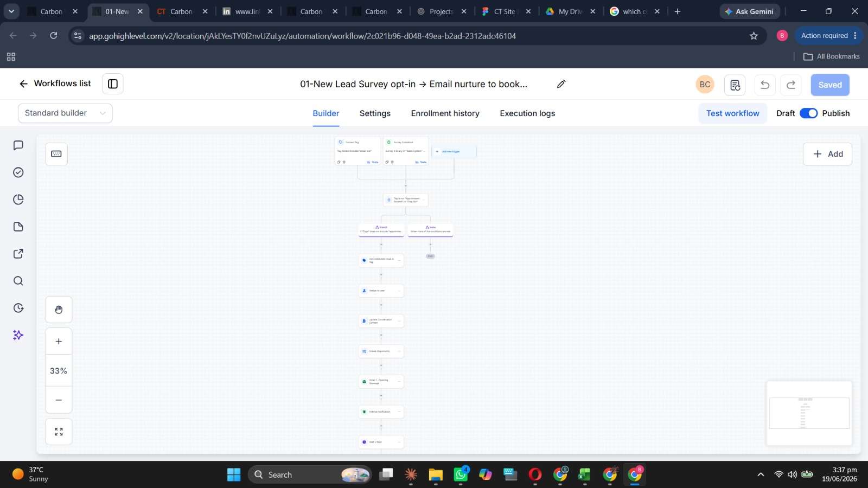
Task: Click the fit-to-screen expand icon
Action: click(59, 432)
